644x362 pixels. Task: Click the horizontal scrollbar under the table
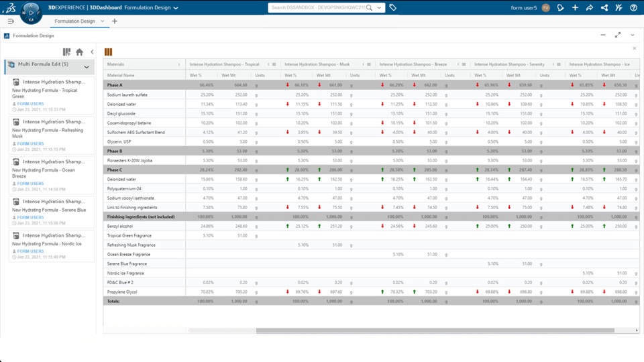tap(435, 330)
